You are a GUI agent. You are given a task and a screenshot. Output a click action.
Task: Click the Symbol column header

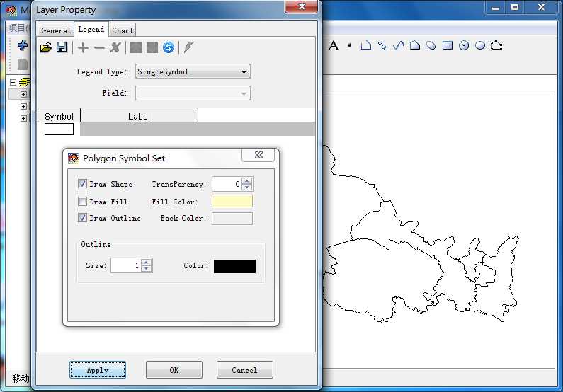click(59, 115)
